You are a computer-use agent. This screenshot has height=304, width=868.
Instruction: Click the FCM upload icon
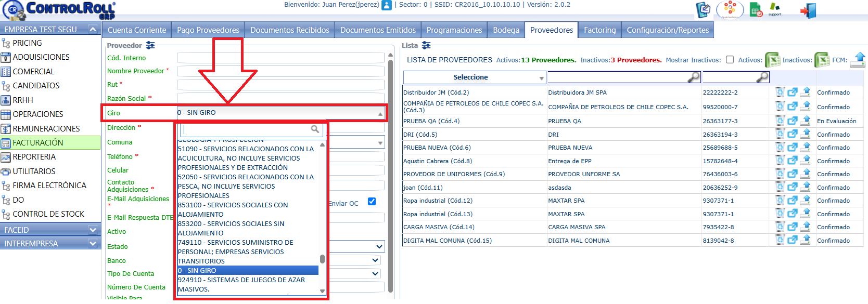pyautogui.click(x=858, y=60)
